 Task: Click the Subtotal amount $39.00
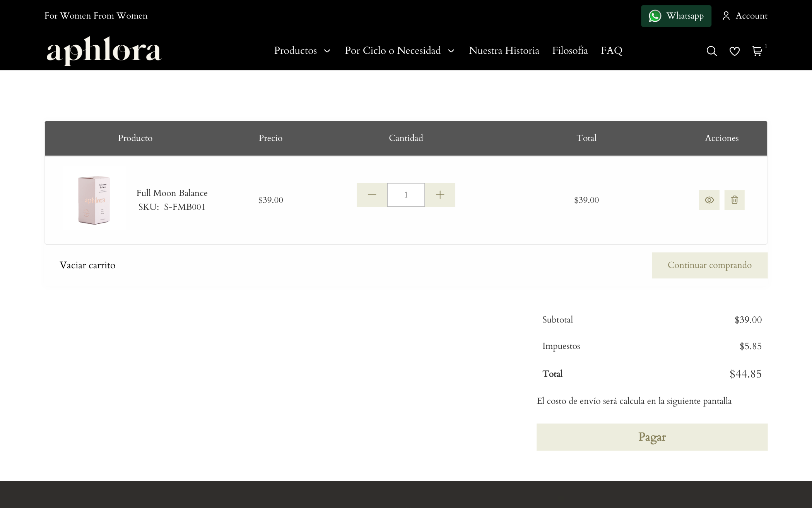748,320
